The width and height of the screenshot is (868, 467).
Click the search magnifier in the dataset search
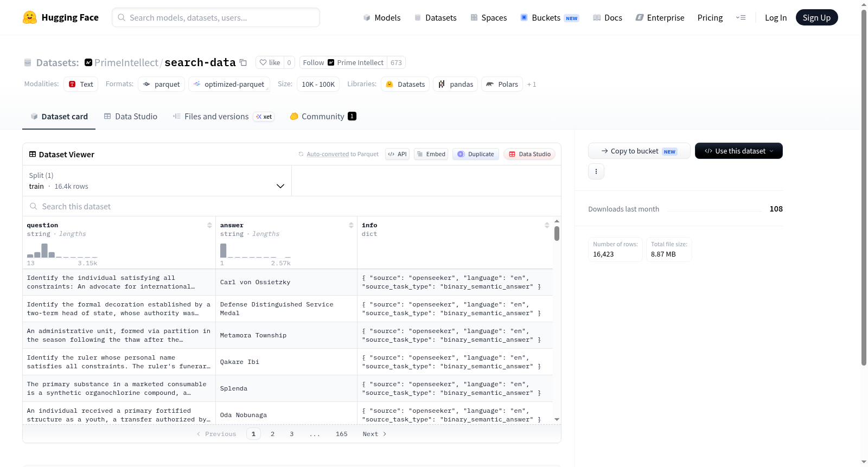coord(34,206)
